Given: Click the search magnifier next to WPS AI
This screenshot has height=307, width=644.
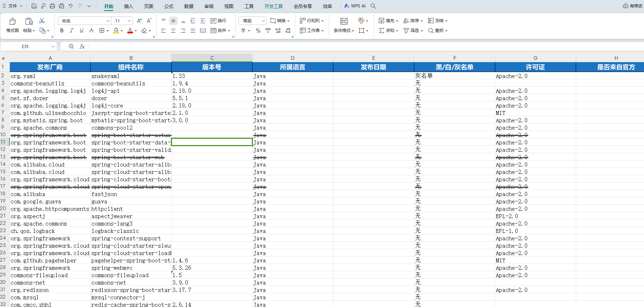Looking at the screenshot, I should [x=373, y=6].
